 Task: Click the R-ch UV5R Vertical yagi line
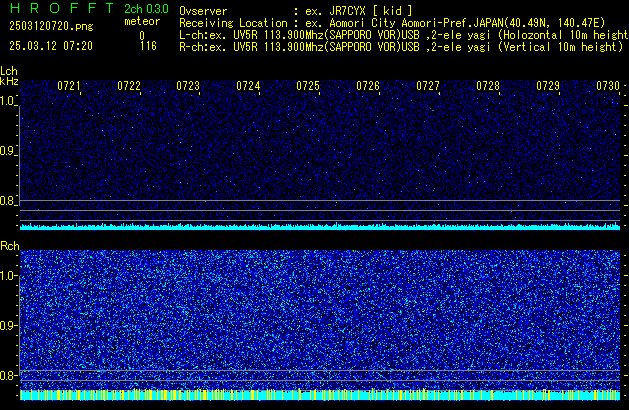point(401,47)
